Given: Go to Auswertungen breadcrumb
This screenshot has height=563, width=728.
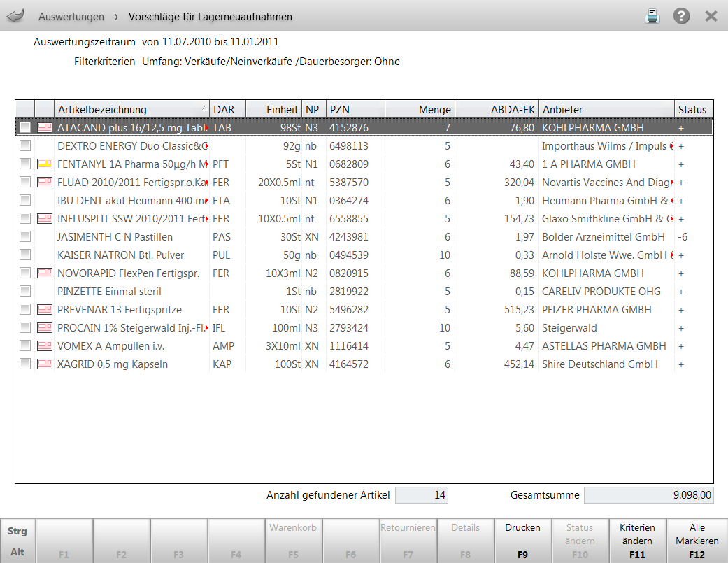Looking at the screenshot, I should [x=71, y=17].
